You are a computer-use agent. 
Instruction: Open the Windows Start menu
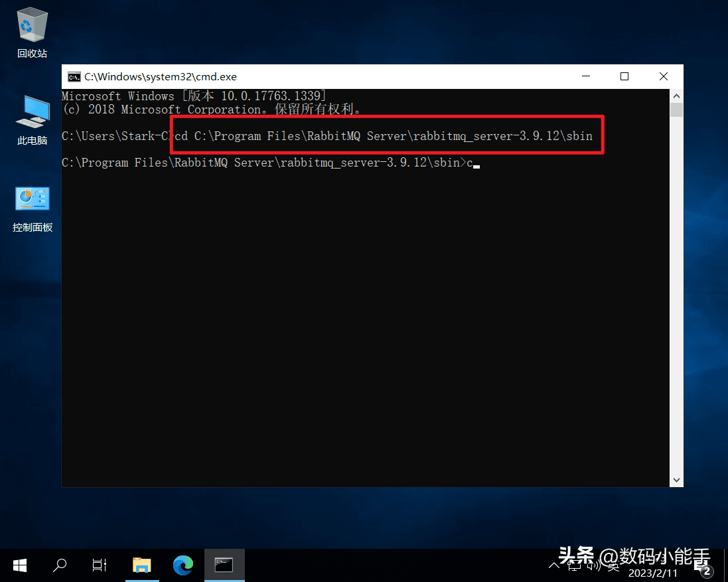(x=20, y=565)
